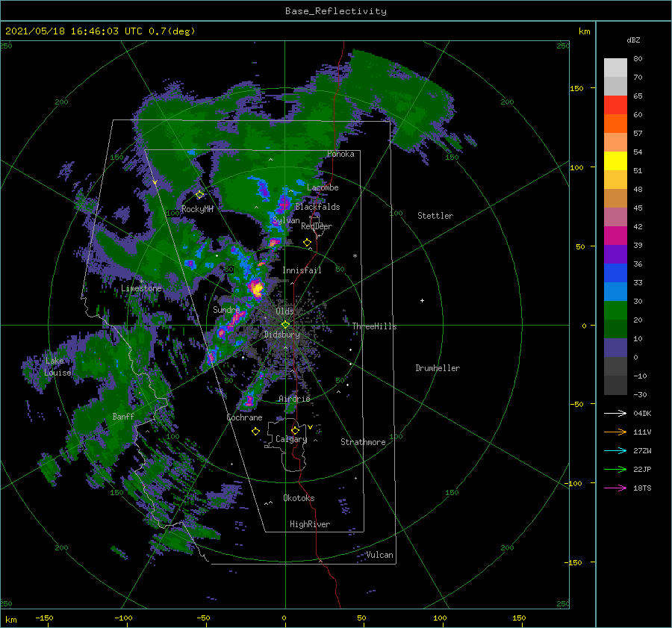Viewport: 672px width, 628px height.
Task: Click the Limestone label
Action: coord(141,288)
